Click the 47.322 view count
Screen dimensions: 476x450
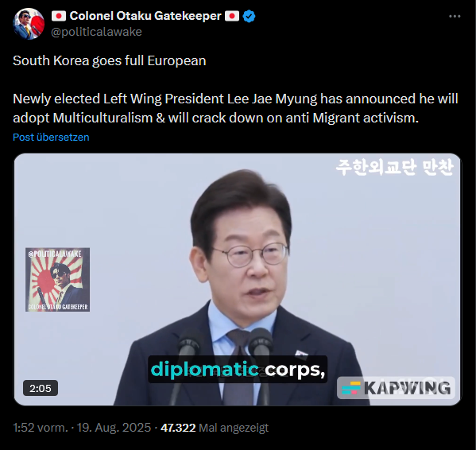click(178, 428)
